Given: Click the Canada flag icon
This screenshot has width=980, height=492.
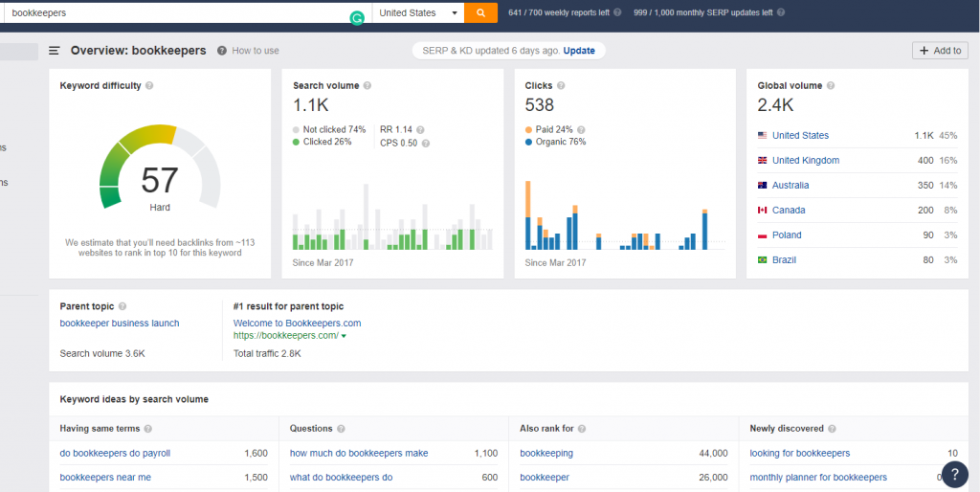Looking at the screenshot, I should [x=762, y=210].
